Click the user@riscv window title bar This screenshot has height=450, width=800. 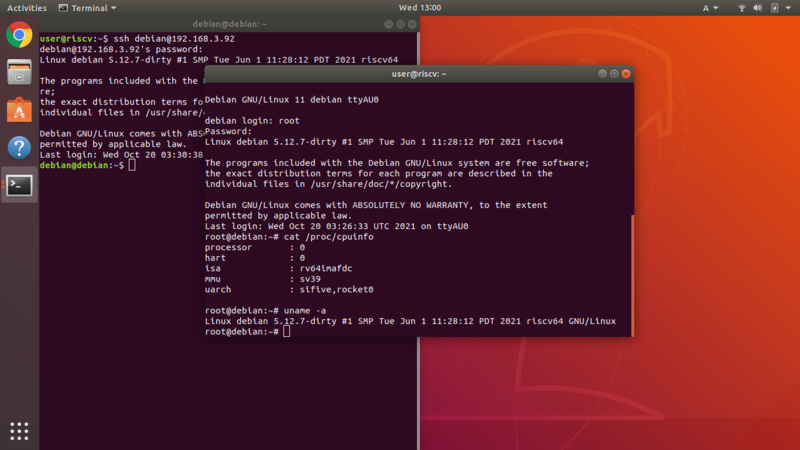[419, 74]
